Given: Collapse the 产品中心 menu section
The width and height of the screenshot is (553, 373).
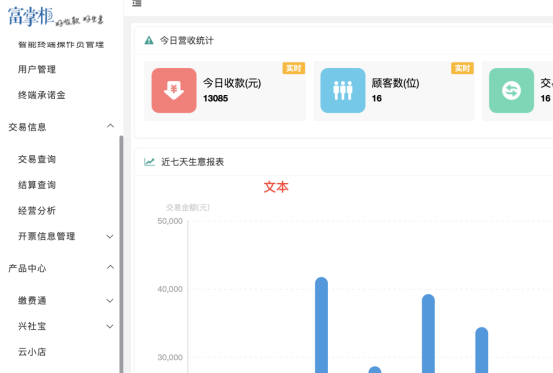Looking at the screenshot, I should click(x=110, y=267).
